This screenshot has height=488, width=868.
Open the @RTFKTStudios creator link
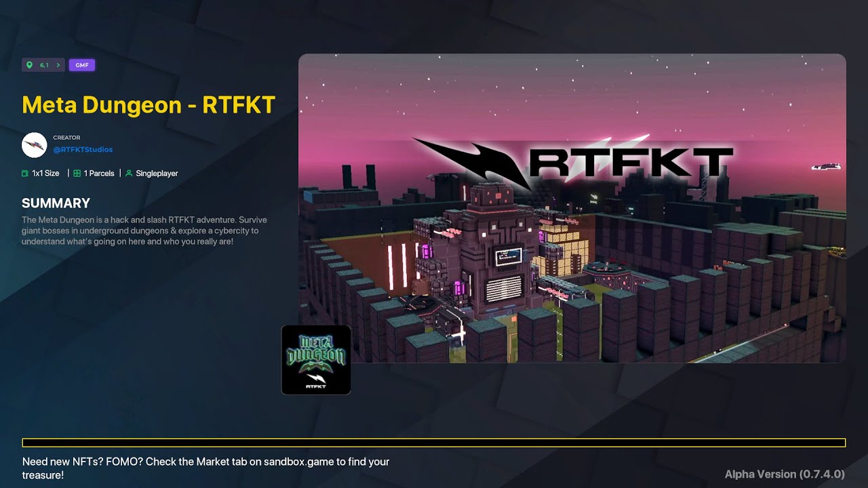coord(83,149)
